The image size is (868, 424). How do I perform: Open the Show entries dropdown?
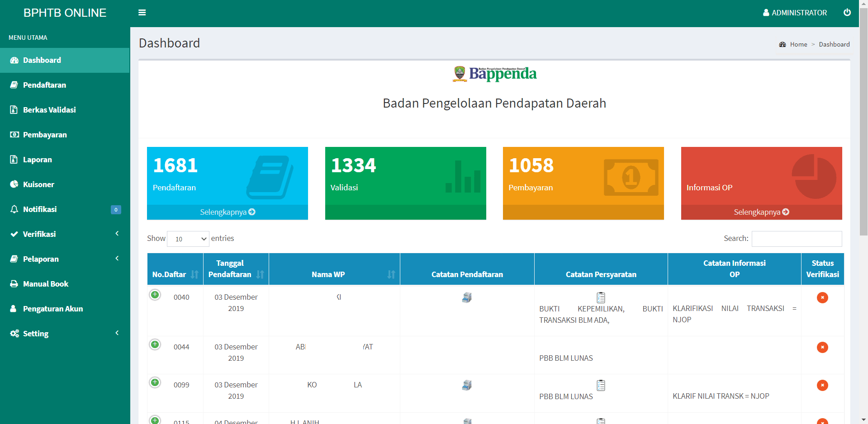(x=188, y=239)
